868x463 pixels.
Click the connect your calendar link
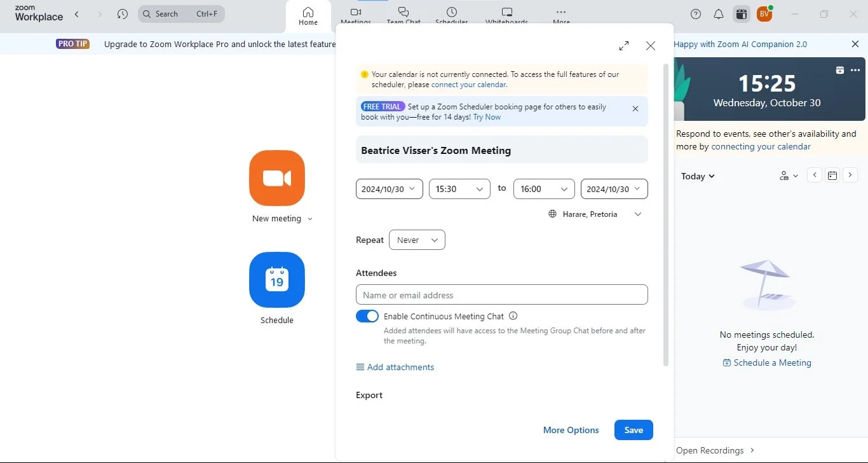pyautogui.click(x=468, y=85)
